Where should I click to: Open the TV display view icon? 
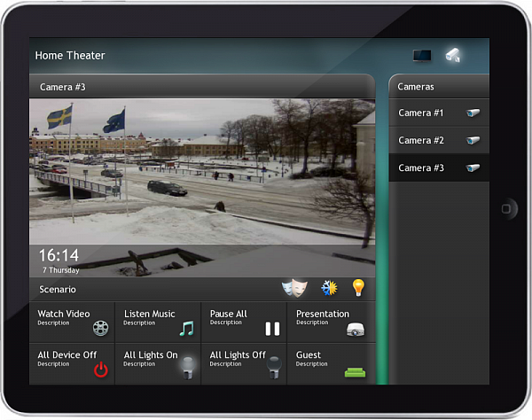(422, 56)
